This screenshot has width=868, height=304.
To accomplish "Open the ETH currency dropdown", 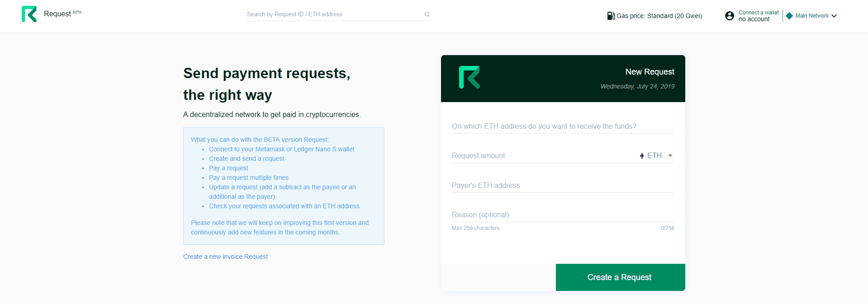I will pyautogui.click(x=656, y=155).
